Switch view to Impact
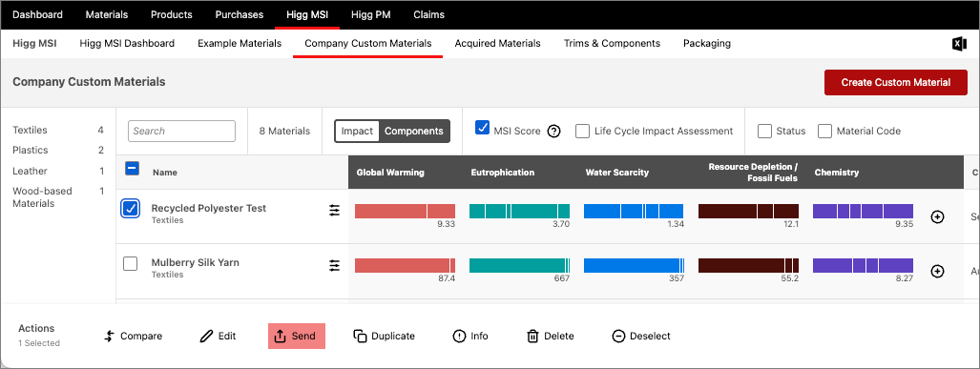980x369 pixels. click(x=358, y=132)
